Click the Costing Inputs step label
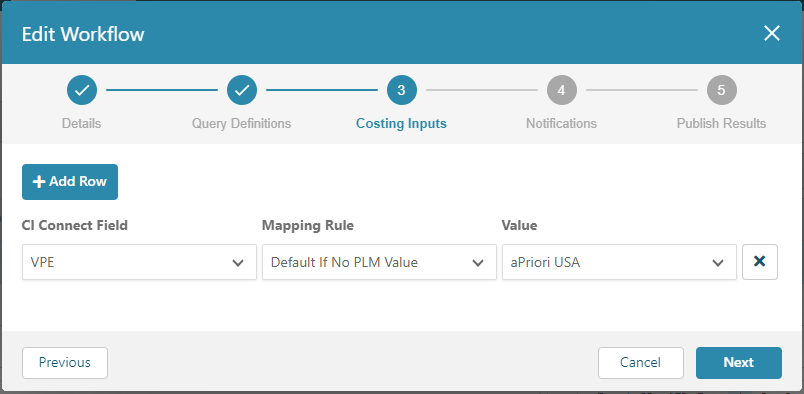The image size is (804, 394). click(401, 124)
